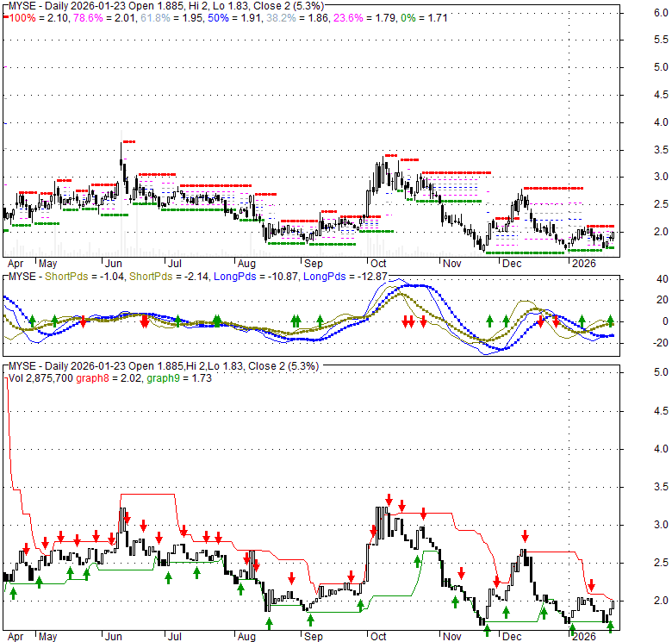Jump to Oct on the bottom time axis
672x642 pixels.
[377, 636]
